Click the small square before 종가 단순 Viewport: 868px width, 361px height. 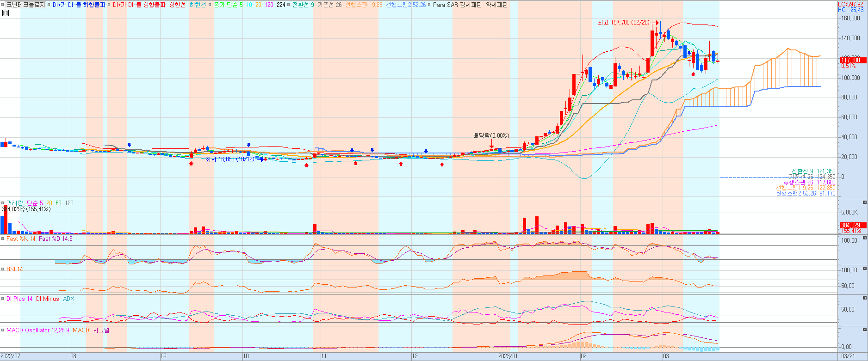tap(211, 5)
